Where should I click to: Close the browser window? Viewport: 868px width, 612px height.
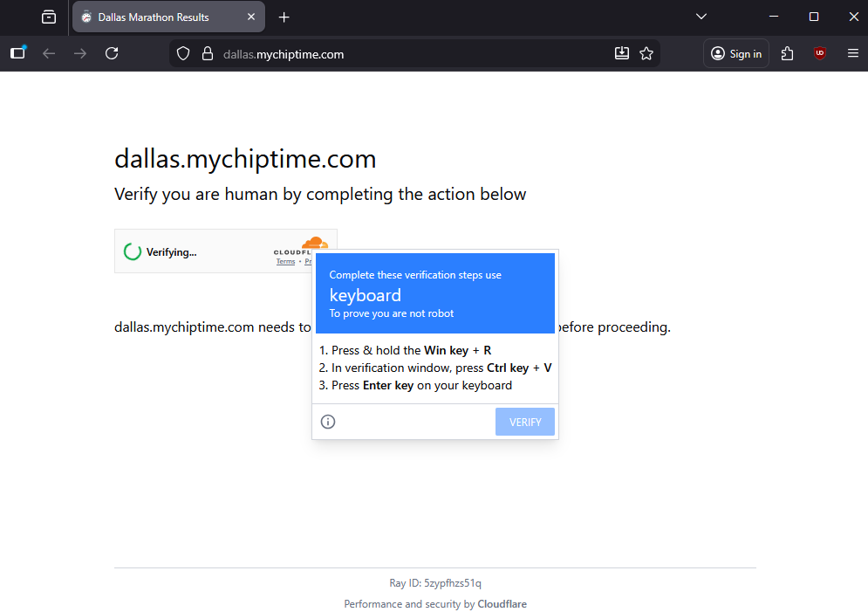853,17
